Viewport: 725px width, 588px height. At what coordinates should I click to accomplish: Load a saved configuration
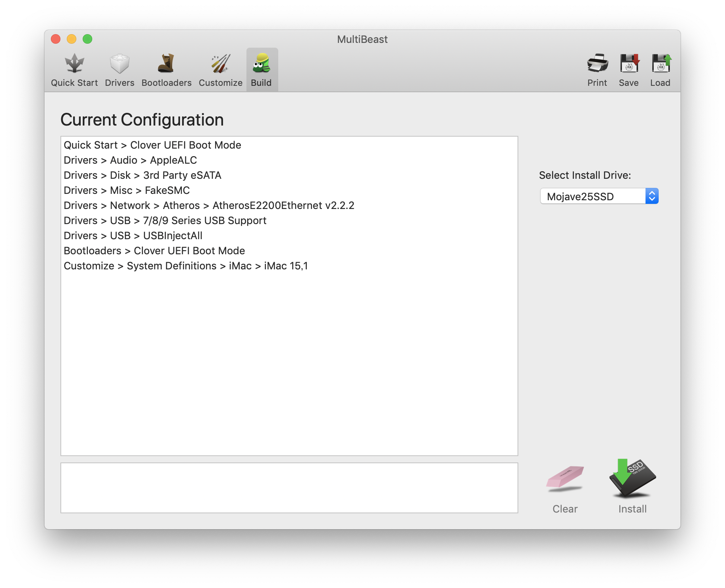661,70
